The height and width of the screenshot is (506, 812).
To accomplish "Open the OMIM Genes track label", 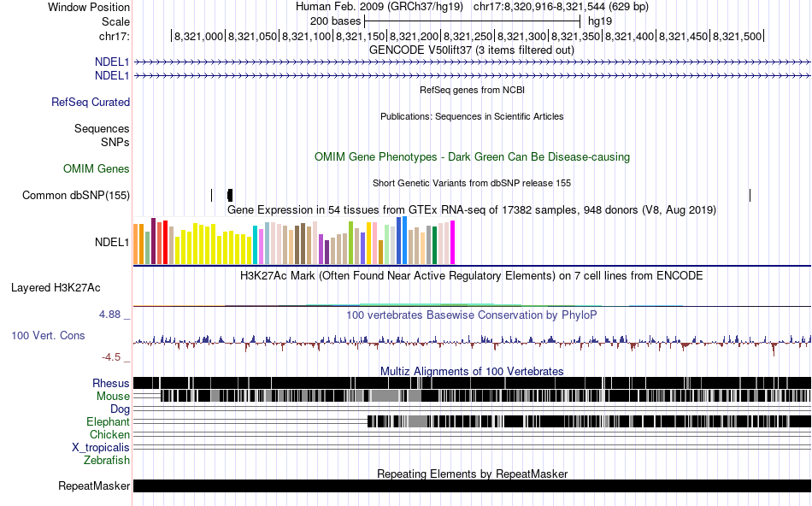I will [97, 169].
